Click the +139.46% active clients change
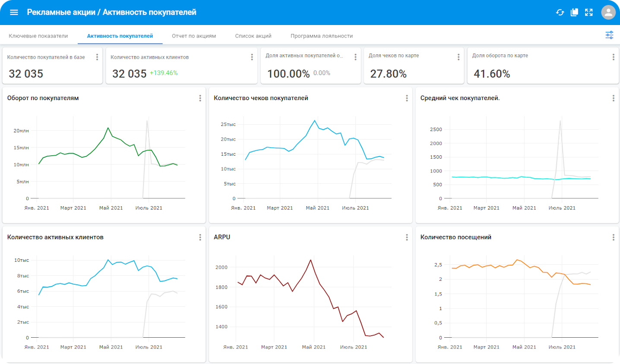 pos(164,73)
